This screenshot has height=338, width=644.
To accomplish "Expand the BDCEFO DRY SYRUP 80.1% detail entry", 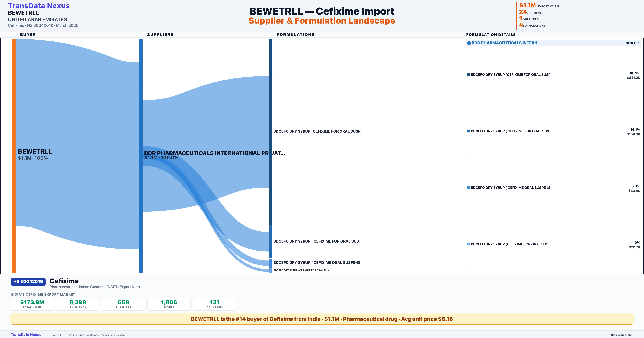I will (x=510, y=74).
